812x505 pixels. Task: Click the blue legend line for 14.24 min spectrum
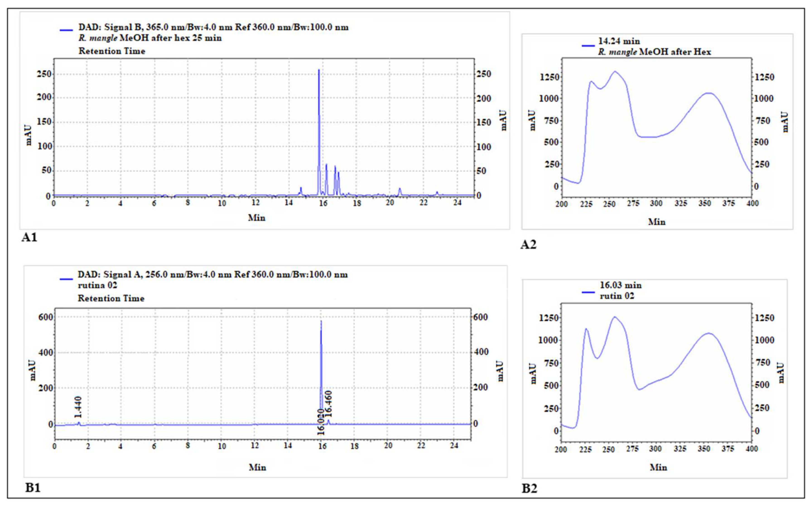coord(588,46)
